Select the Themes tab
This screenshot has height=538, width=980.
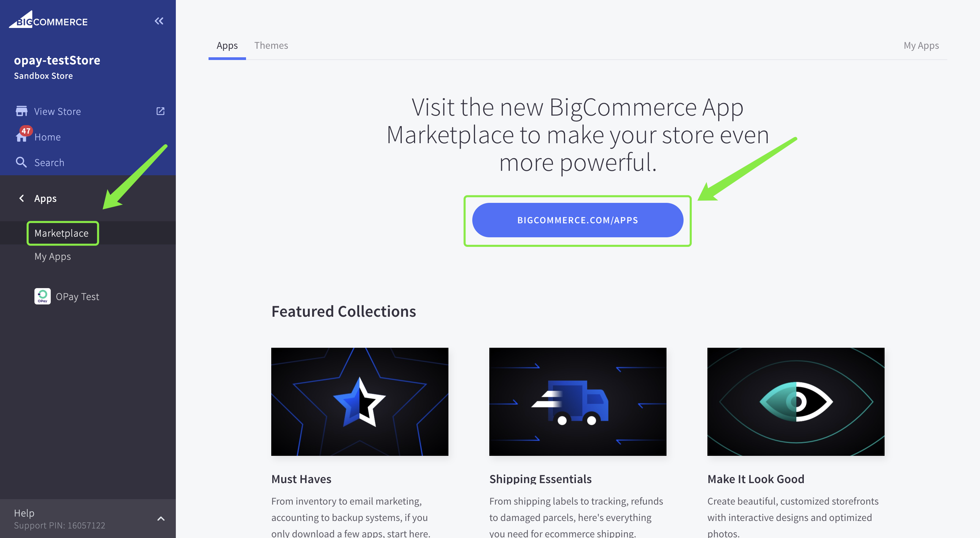[271, 45]
